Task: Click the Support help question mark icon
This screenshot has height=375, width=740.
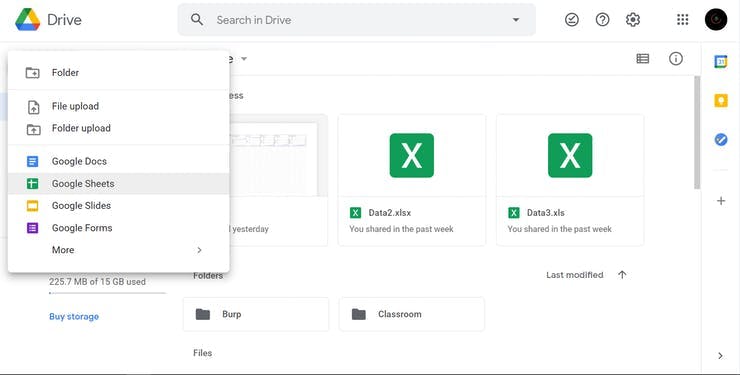Action: (x=602, y=20)
